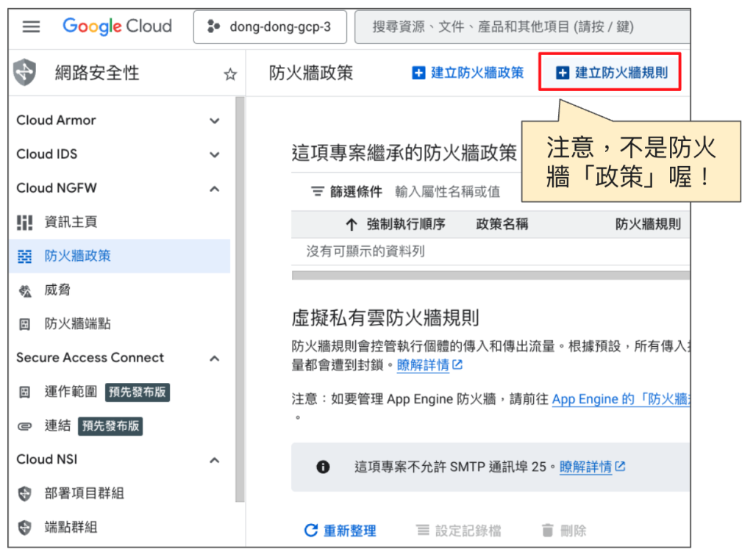
Task: Click the 網路安全性 shield icon
Action: (25, 73)
